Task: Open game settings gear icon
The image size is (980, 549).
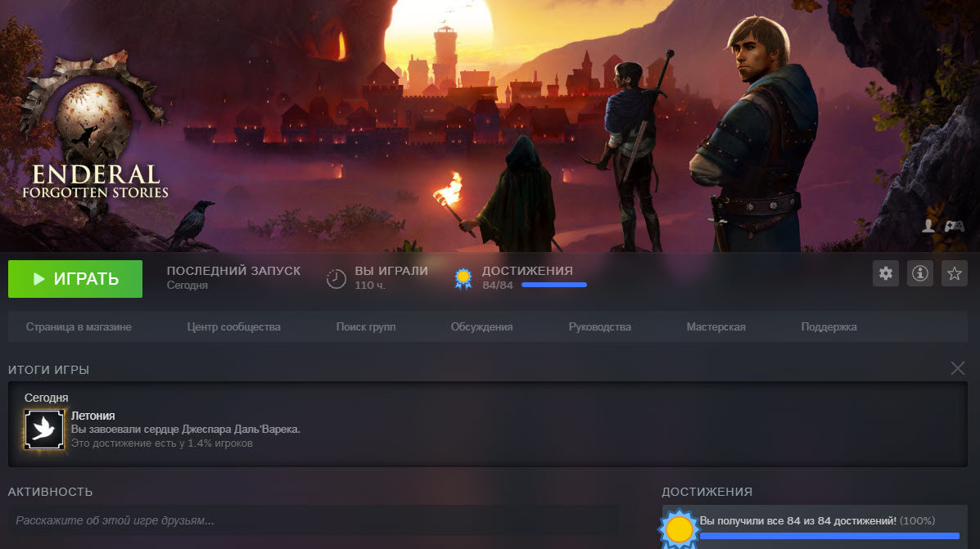Action: point(886,274)
